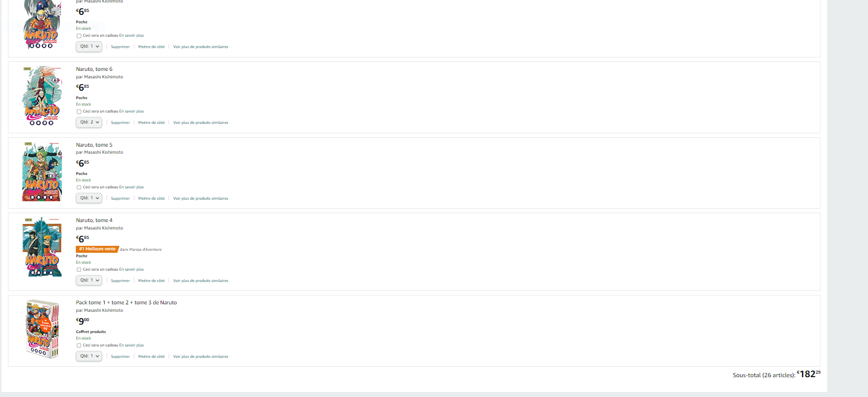Expand quantity selector for Naruto tome 5
Viewport: 868px width, 397px height.
point(89,198)
